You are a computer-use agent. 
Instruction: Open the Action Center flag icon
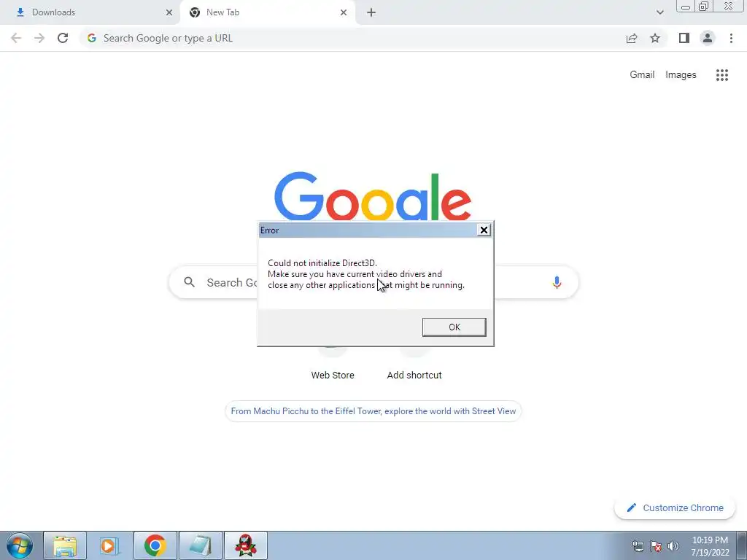point(656,546)
